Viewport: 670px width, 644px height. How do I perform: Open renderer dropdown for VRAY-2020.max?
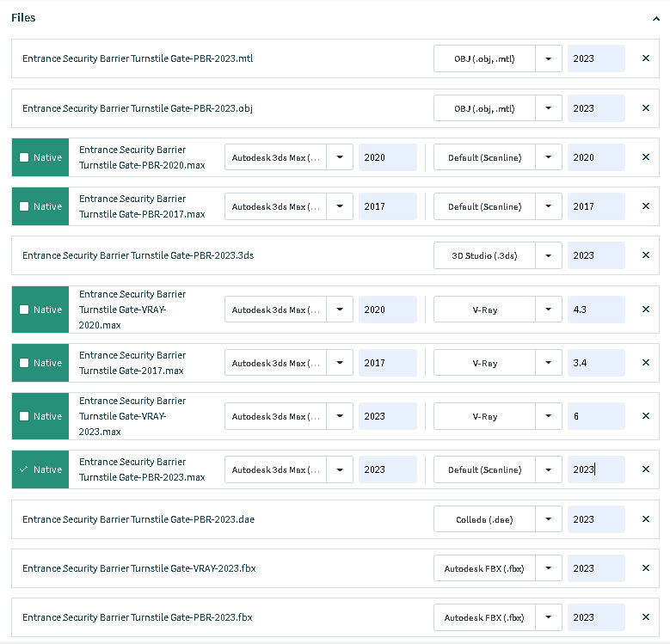pos(549,310)
